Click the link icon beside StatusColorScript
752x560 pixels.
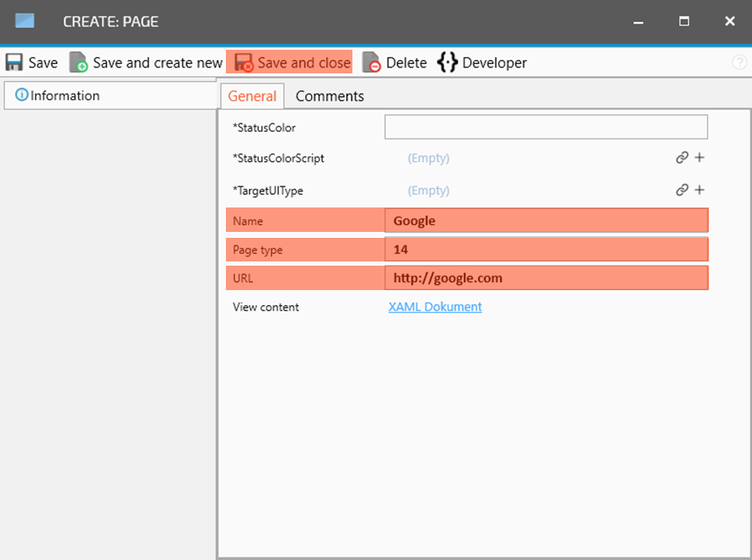click(682, 158)
